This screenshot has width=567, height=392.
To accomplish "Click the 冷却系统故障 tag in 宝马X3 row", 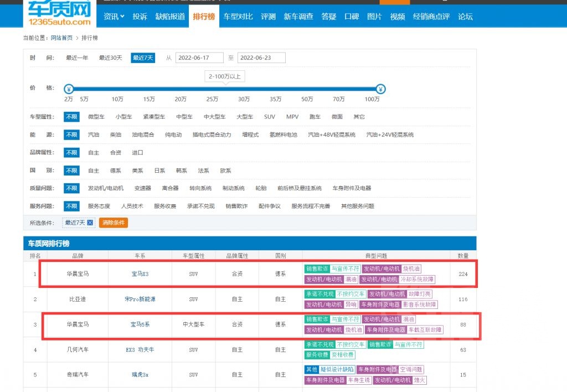I will tap(417, 280).
